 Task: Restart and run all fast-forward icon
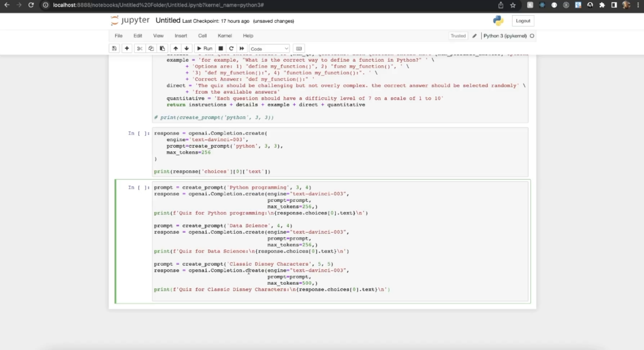tap(242, 48)
